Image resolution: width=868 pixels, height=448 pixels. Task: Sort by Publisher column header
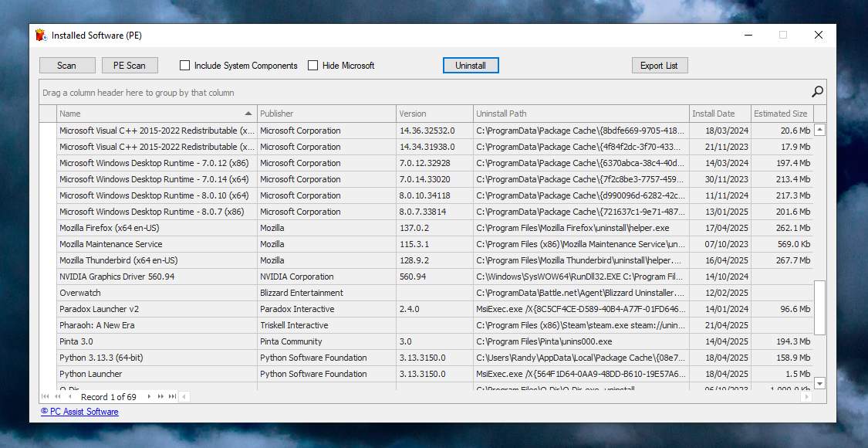[326, 114]
